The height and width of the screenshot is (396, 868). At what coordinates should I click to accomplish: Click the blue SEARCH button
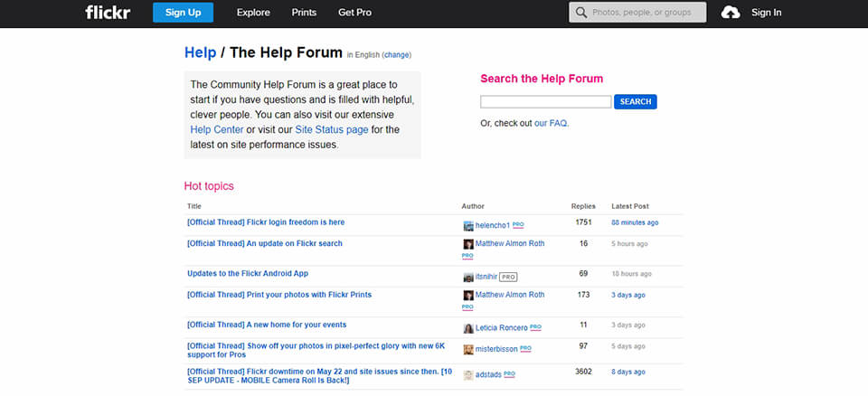point(636,102)
